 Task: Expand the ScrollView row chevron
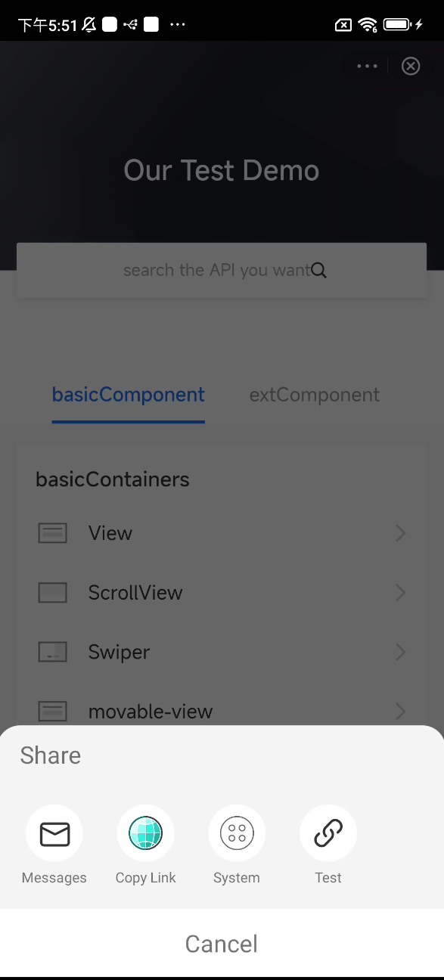[400, 592]
